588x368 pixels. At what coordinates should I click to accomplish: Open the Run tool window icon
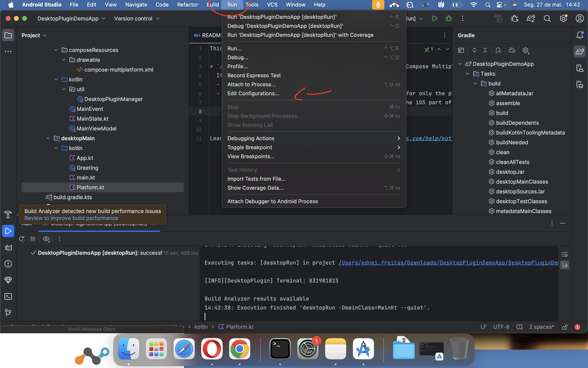coord(8,231)
